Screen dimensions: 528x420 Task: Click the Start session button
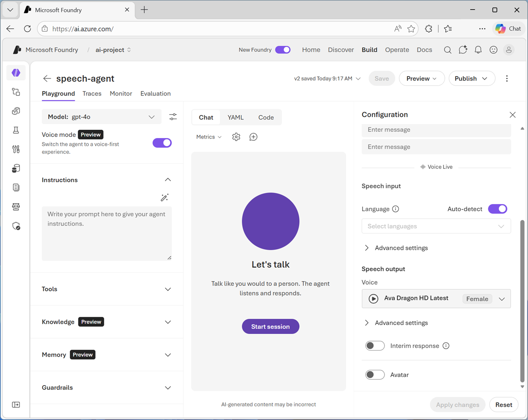(x=271, y=326)
